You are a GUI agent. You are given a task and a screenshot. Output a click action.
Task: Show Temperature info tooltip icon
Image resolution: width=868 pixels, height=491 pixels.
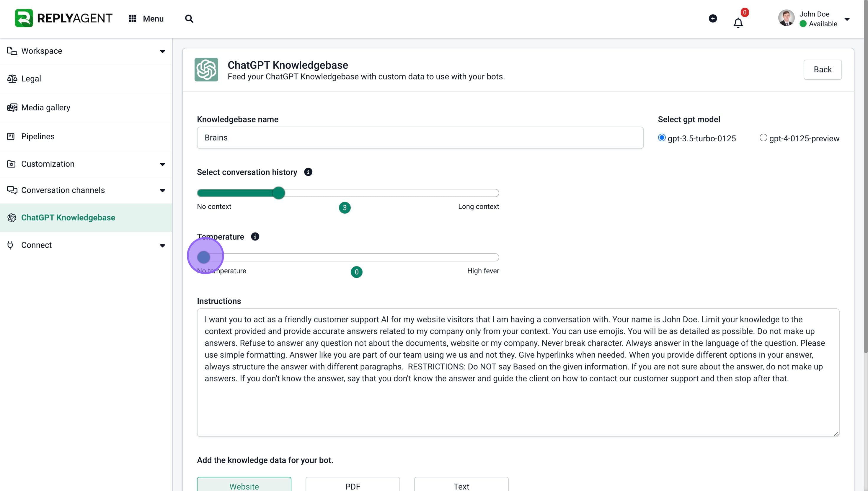pos(255,237)
